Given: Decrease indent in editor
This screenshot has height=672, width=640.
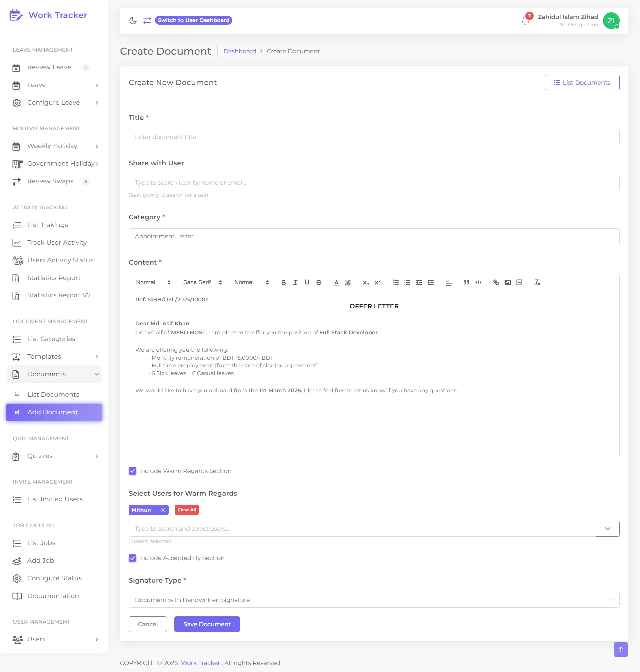Looking at the screenshot, I should tap(419, 282).
